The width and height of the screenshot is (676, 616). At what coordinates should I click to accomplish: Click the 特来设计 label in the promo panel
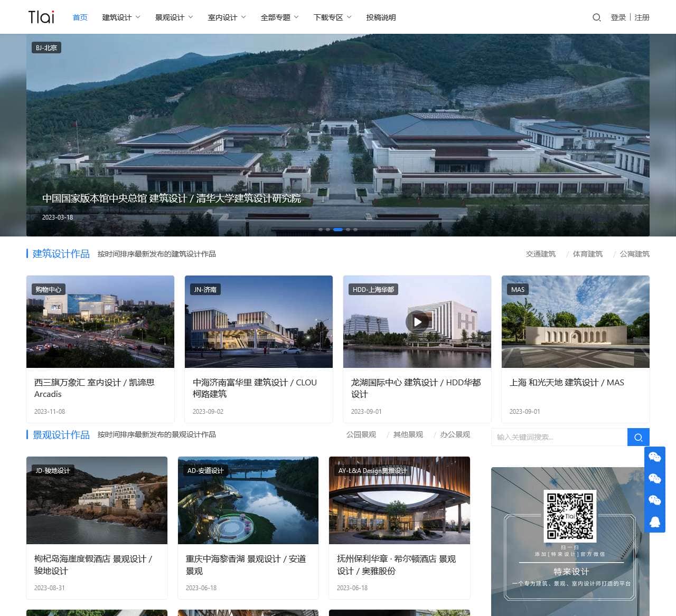(x=571, y=572)
